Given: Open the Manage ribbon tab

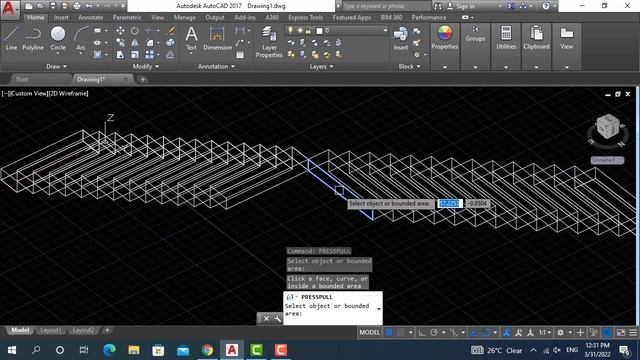Looking at the screenshot, I should point(184,18).
